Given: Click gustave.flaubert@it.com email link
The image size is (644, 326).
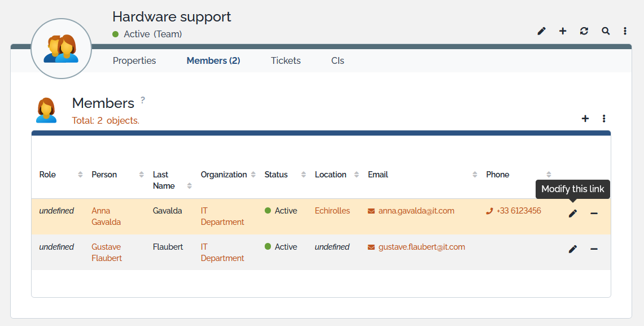Looking at the screenshot, I should point(421,247).
